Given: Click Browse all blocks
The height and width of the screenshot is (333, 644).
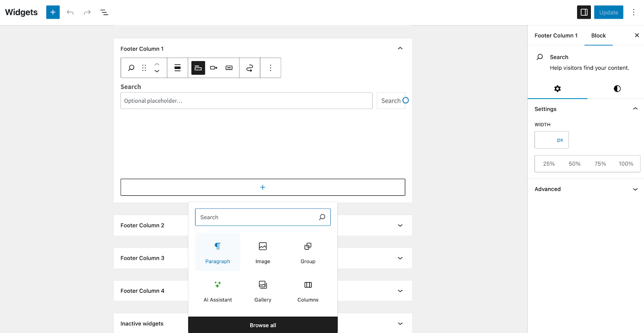Looking at the screenshot, I should coord(263,325).
